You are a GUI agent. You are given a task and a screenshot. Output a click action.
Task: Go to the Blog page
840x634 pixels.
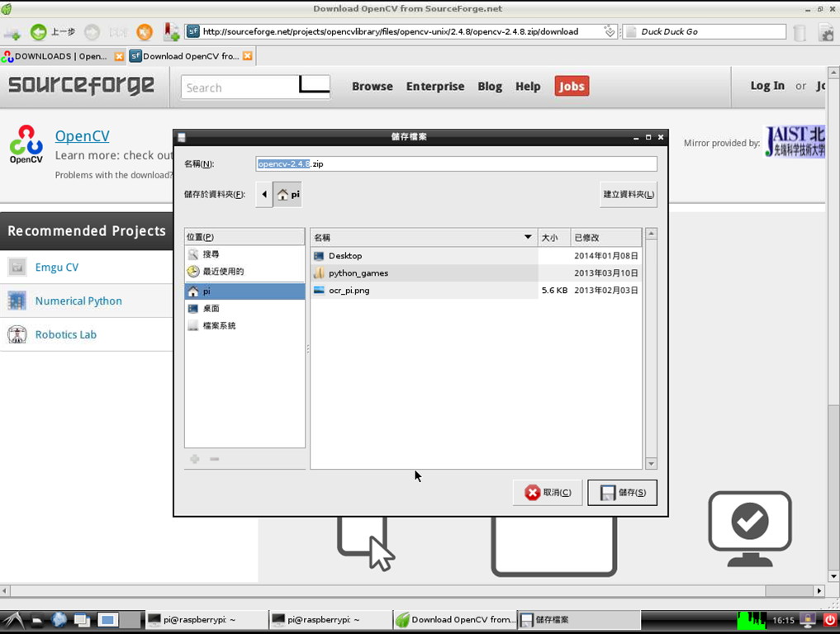pos(490,86)
